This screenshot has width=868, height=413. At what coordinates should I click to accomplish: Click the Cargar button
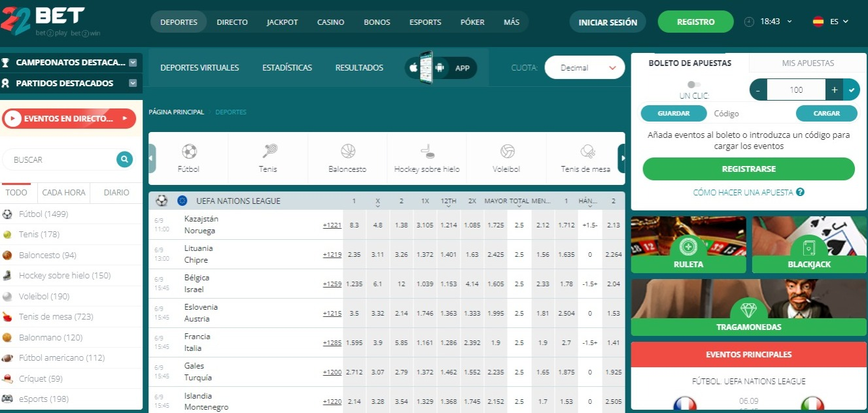pyautogui.click(x=827, y=113)
